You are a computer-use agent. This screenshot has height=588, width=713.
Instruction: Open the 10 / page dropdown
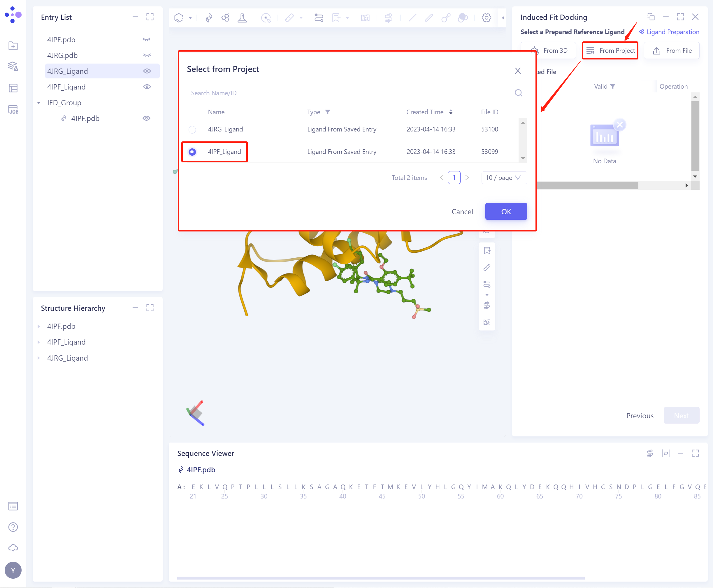point(504,178)
